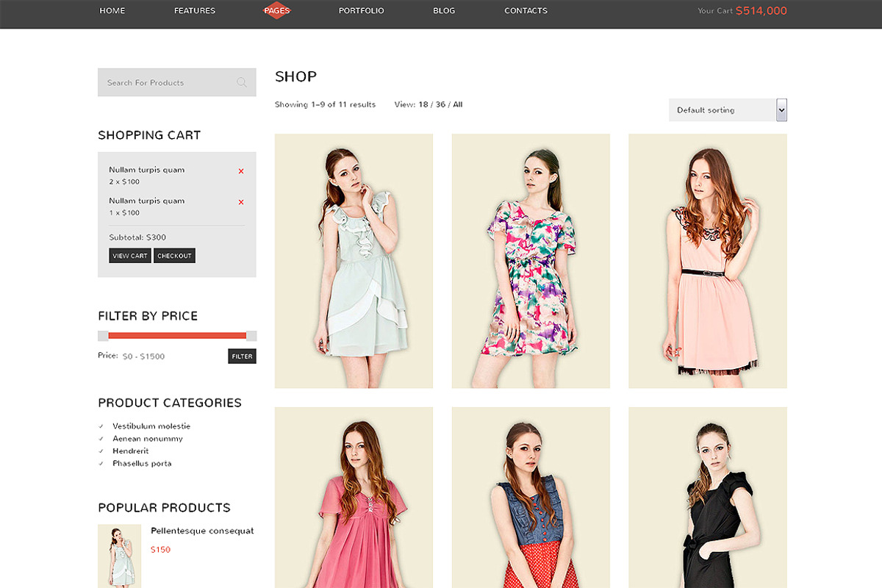Screen dimensions: 882x588
Task: Click the $150 popular product price
Action: pos(160,550)
